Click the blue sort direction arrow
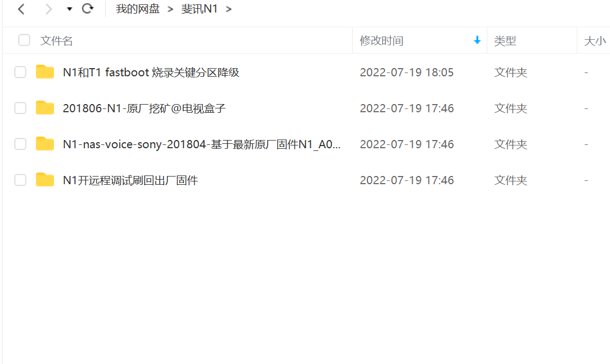 pos(478,40)
